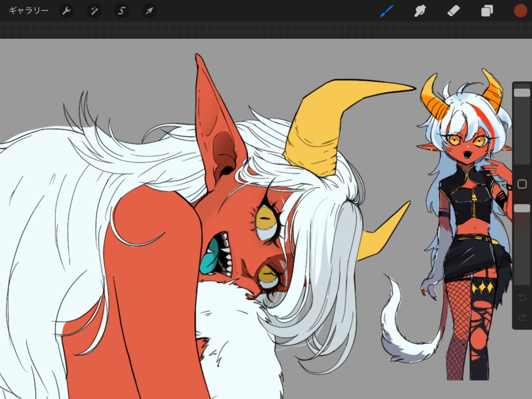Activate the Transform arrow tool

pos(149,11)
